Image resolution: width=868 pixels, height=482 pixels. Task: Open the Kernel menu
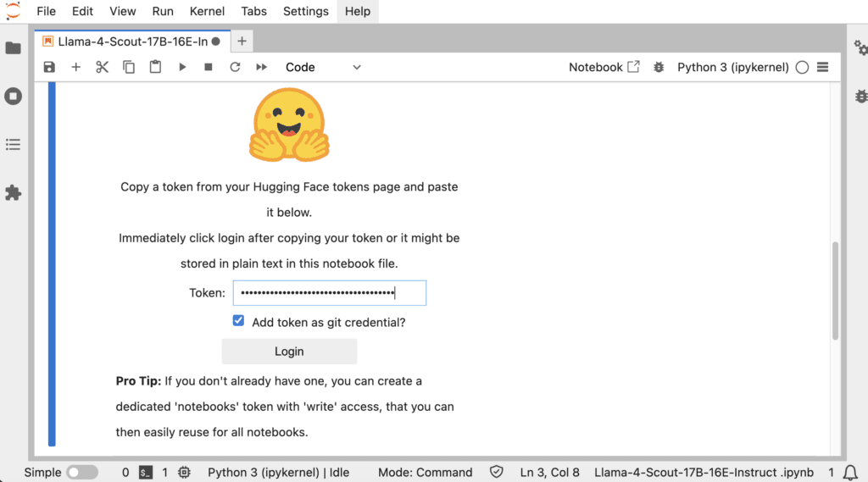(207, 11)
